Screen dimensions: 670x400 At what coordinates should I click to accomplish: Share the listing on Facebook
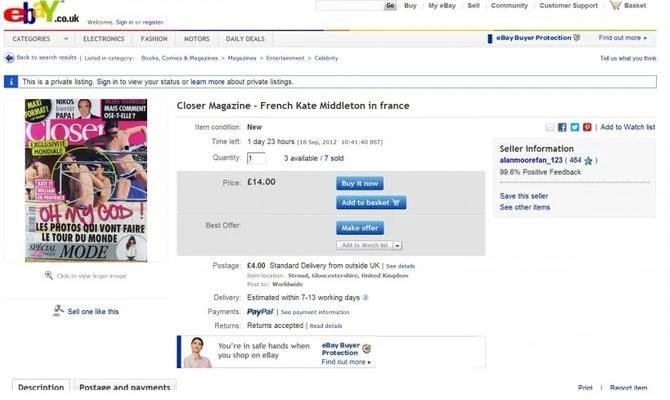tap(562, 127)
